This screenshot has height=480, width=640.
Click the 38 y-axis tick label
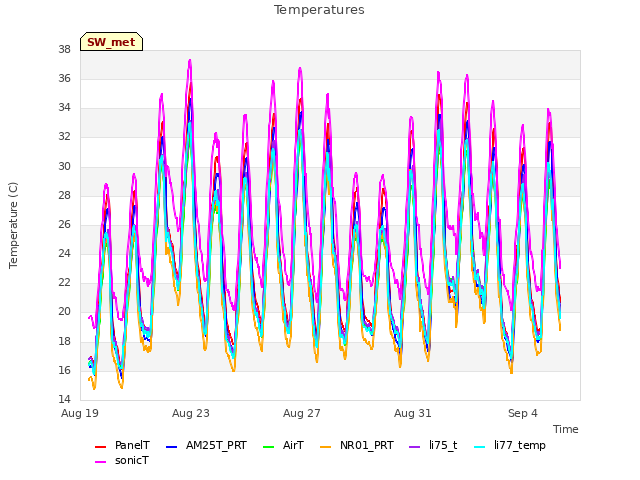coord(64,49)
